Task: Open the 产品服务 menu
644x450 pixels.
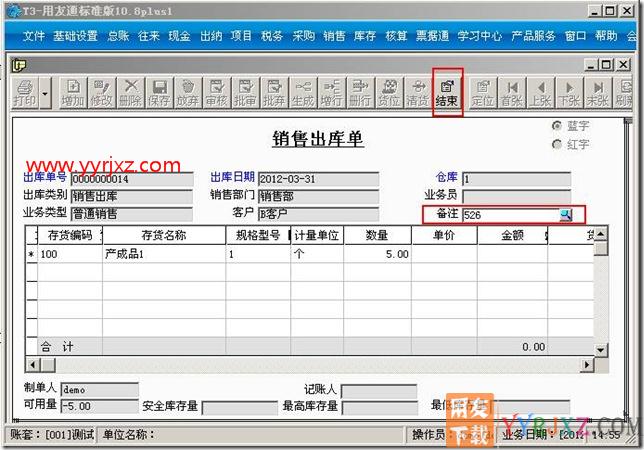Action: tap(533, 36)
